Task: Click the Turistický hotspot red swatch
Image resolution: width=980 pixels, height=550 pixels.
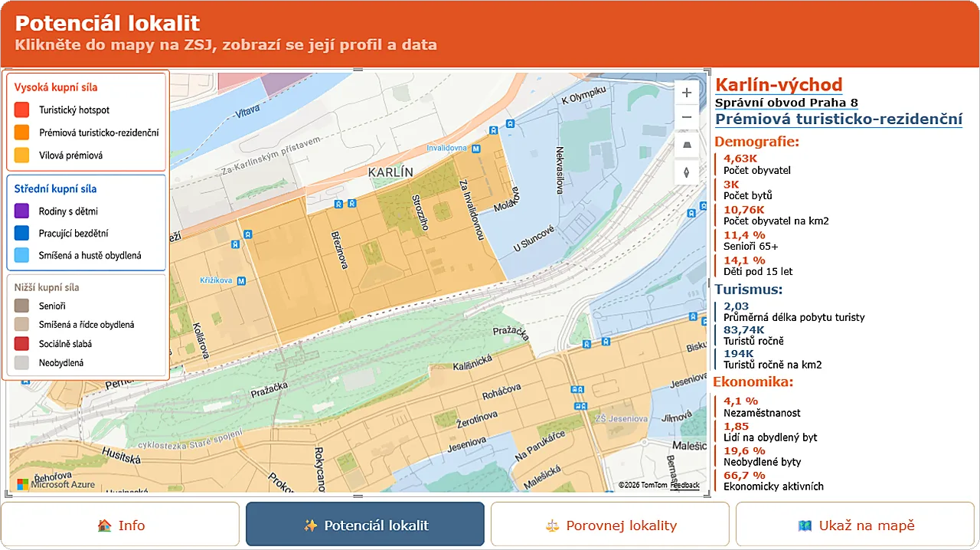Action: (x=21, y=110)
